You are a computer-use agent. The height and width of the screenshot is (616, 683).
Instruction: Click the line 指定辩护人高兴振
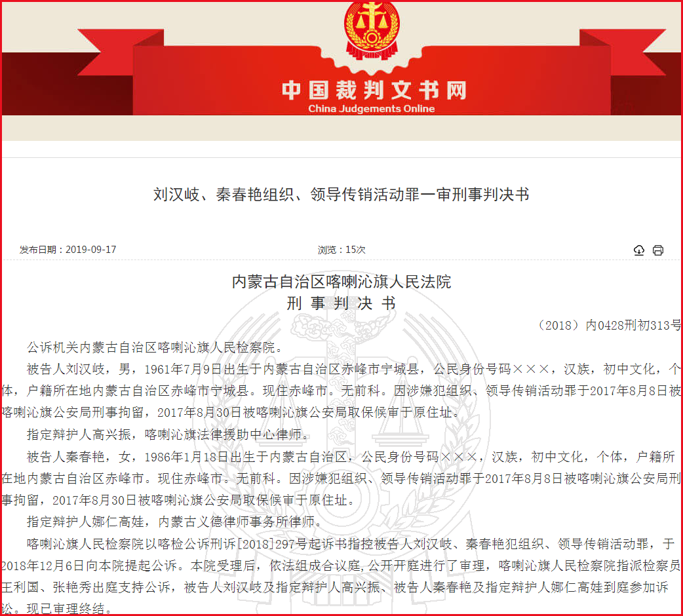pos(168,434)
